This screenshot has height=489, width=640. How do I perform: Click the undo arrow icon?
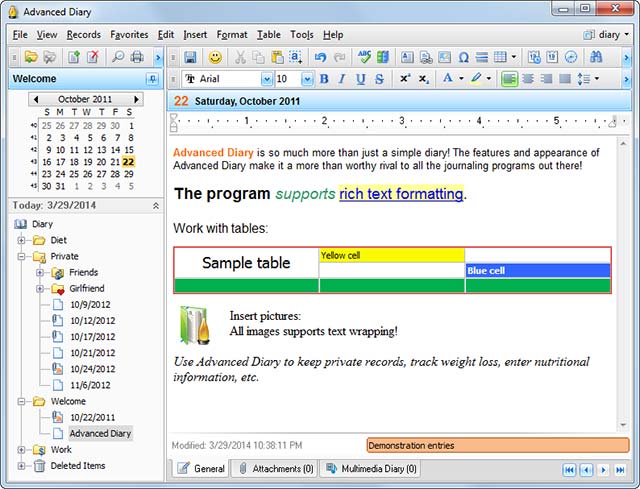320,57
